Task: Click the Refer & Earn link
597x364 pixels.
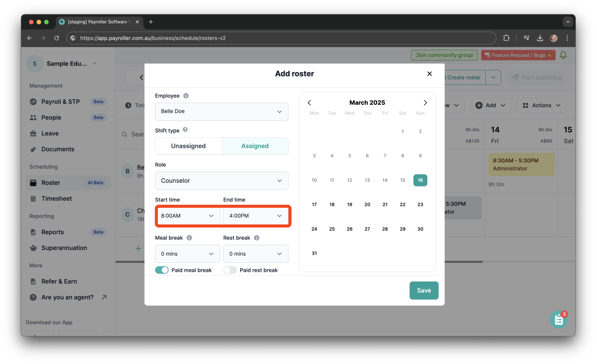Action: [x=59, y=281]
